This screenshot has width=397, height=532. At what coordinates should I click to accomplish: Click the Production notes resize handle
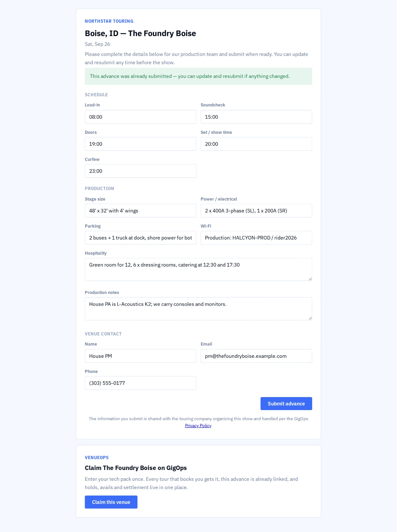pos(310,318)
